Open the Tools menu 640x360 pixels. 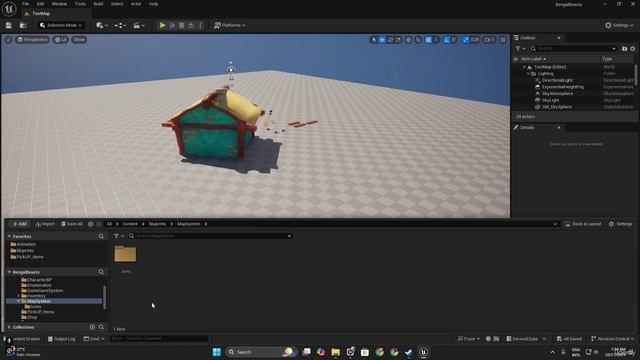click(x=80, y=4)
